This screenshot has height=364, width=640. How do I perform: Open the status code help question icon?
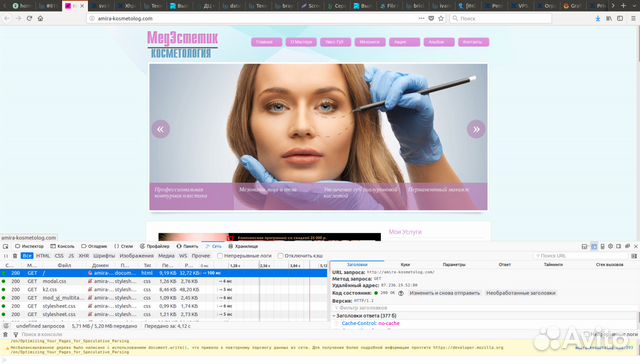click(401, 293)
